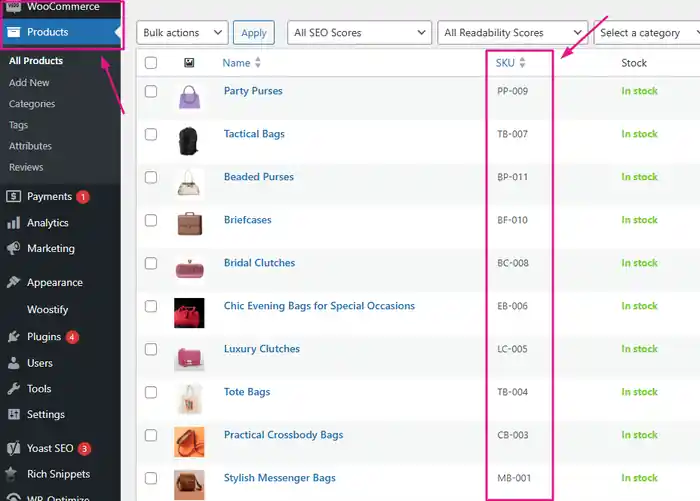Open the Appearance paintbrush icon
Viewport: 700px width, 501px height.
pyautogui.click(x=13, y=282)
